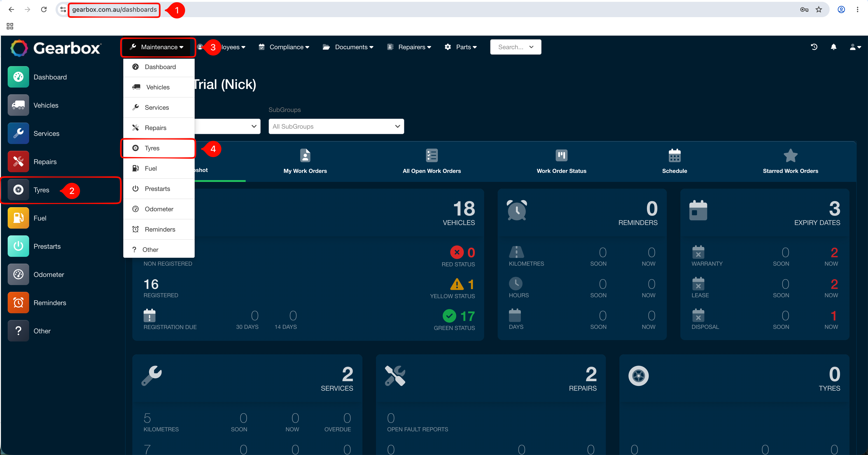Screen dimensions: 868x455
Task: Open the browser apps grid icon
Action: [10, 26]
